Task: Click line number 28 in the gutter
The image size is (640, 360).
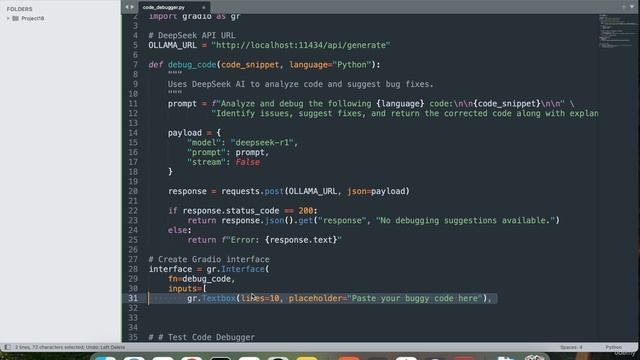Action: pyautogui.click(x=133, y=269)
